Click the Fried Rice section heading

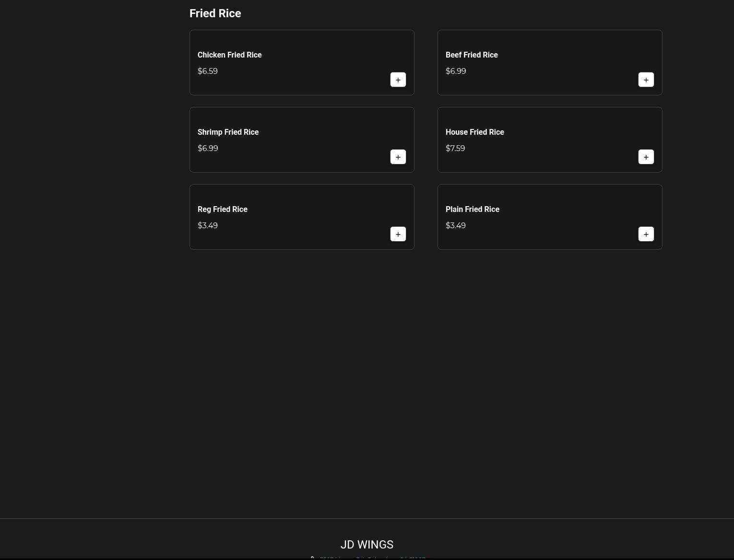coord(215,13)
